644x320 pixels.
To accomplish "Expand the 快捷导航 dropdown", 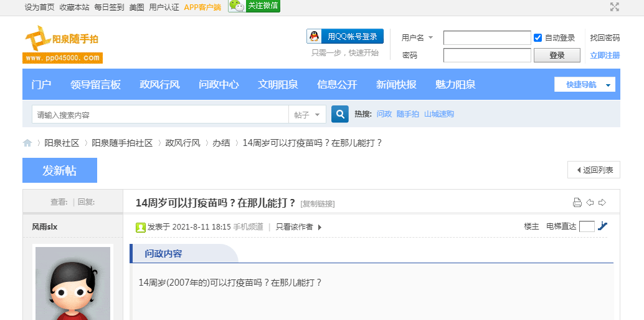I will click(x=584, y=85).
